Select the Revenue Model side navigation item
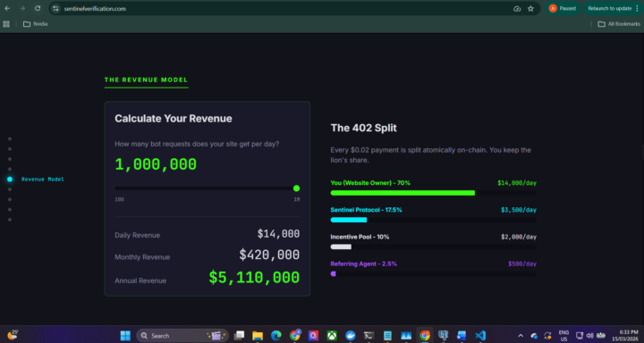Image resolution: width=644 pixels, height=343 pixels. click(43, 180)
